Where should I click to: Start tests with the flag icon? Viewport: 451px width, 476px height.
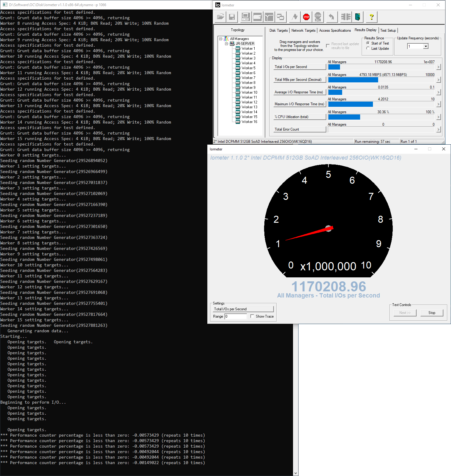coord(295,17)
